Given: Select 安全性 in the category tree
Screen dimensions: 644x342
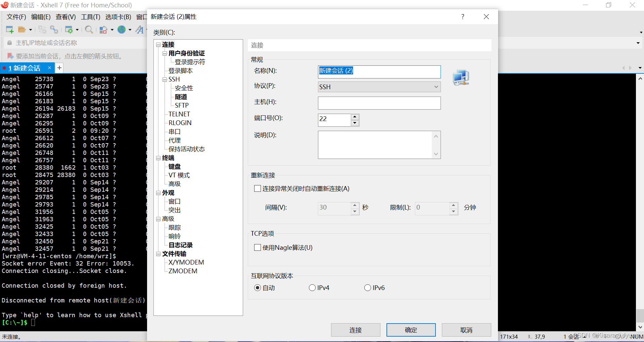Looking at the screenshot, I should click(x=184, y=88).
